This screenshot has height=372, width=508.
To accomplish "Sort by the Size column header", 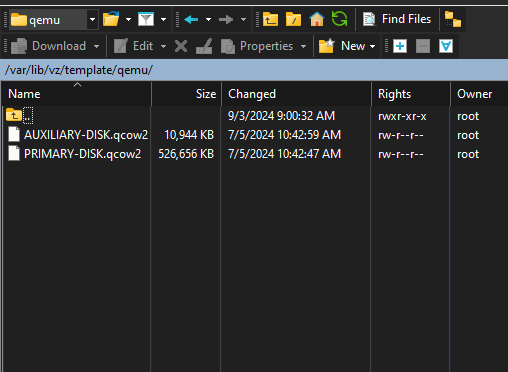I will (x=186, y=94).
